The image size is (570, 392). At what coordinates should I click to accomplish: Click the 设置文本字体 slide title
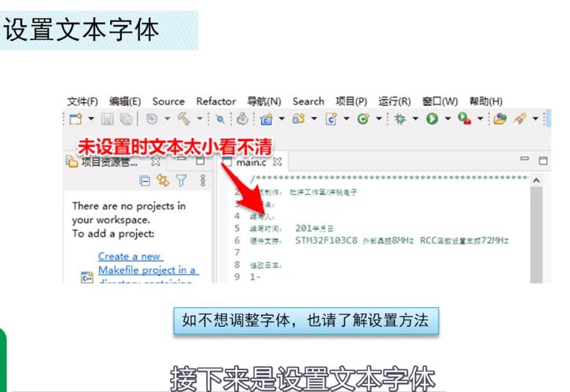(81, 30)
